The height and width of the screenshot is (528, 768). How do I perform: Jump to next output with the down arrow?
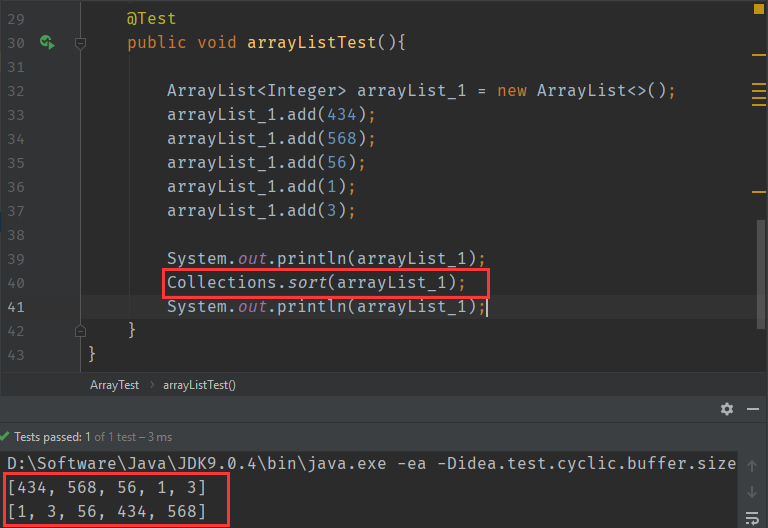tap(752, 492)
